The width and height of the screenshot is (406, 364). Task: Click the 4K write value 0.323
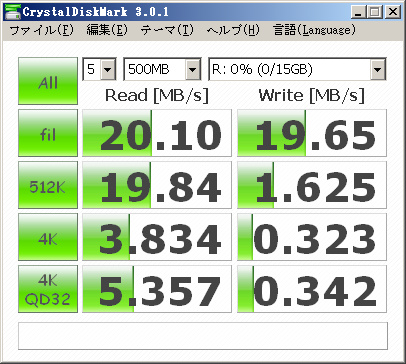(312, 237)
